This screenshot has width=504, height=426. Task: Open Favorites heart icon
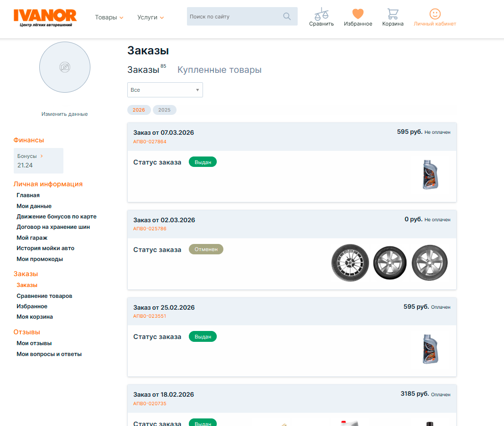[x=358, y=14]
